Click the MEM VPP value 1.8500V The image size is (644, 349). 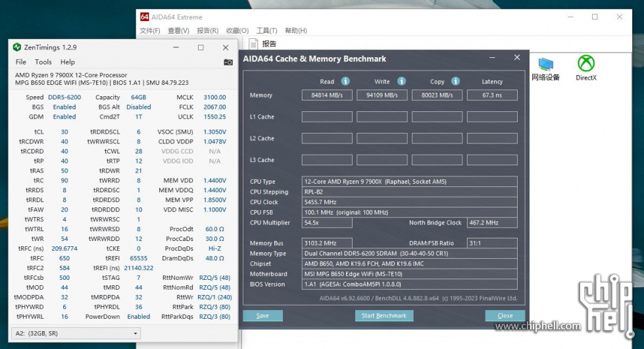[x=215, y=200]
